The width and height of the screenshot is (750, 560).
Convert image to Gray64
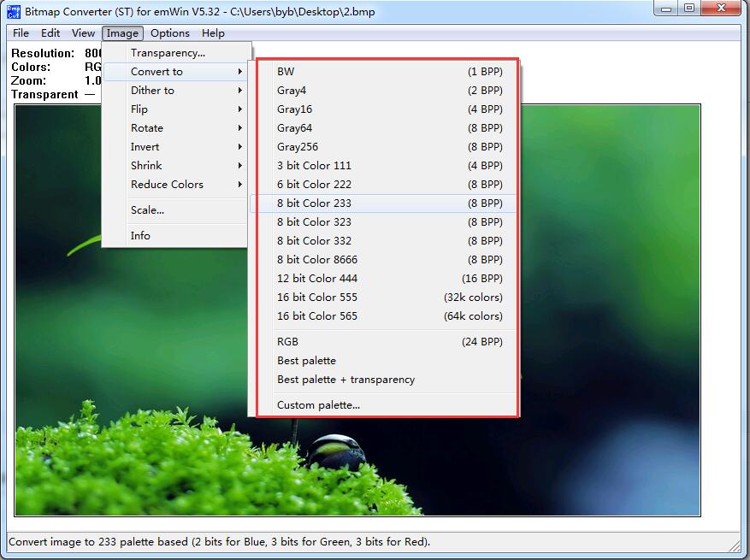point(384,127)
